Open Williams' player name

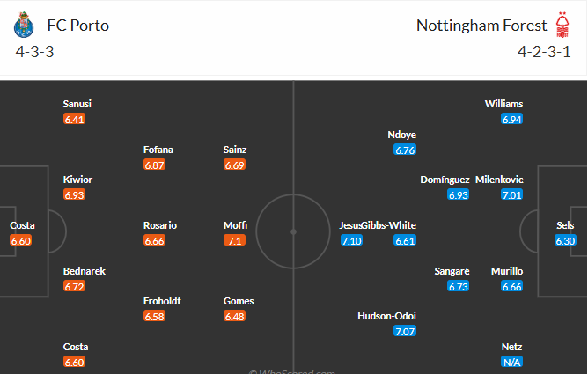[503, 104]
